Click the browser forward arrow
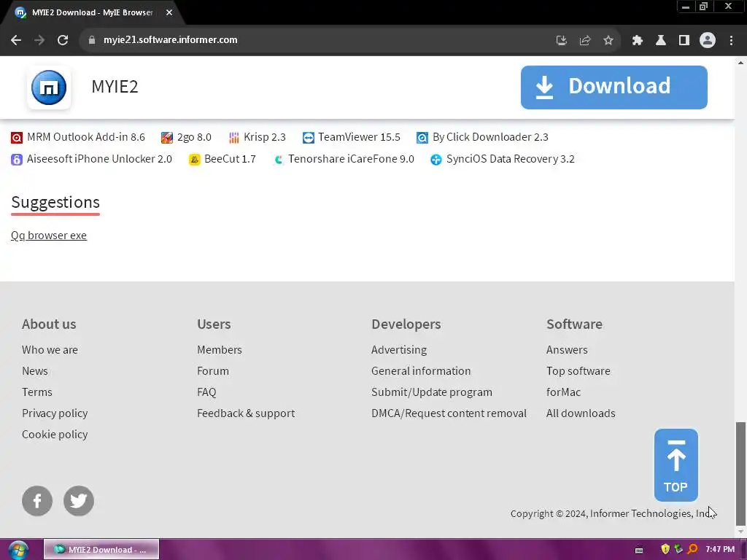 (x=39, y=40)
